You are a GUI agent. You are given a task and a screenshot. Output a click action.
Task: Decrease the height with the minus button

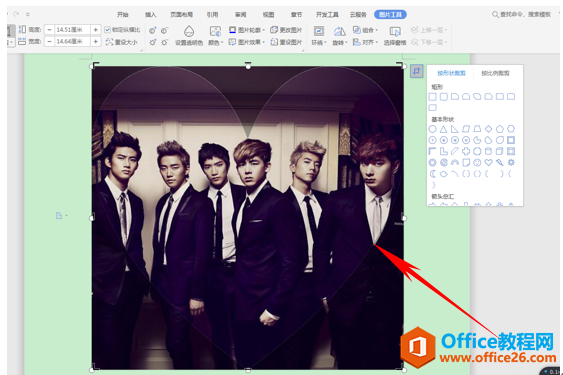pos(50,30)
